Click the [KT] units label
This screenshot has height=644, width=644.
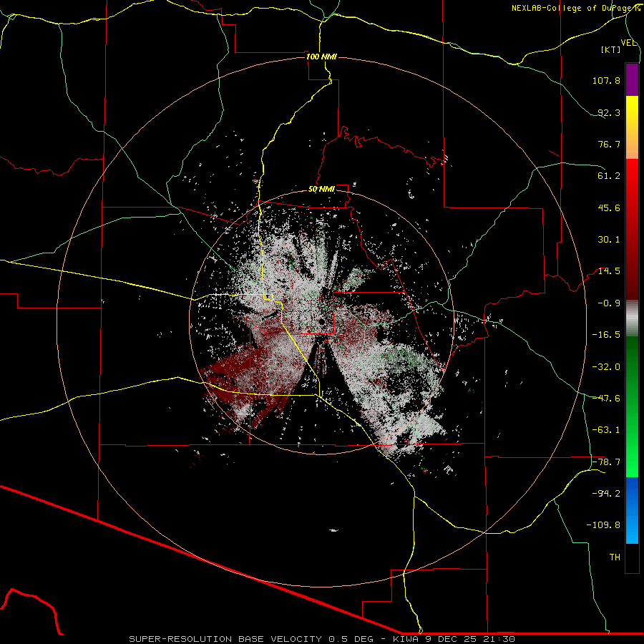(x=611, y=49)
